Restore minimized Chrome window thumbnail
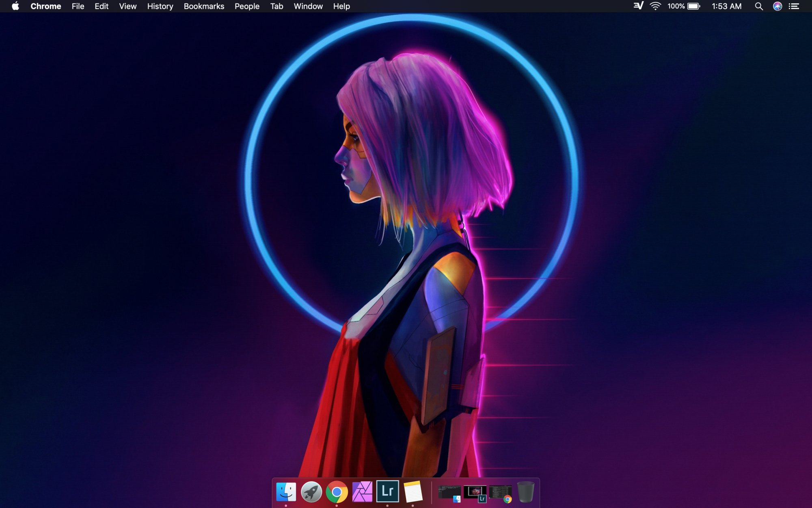 coord(500,493)
